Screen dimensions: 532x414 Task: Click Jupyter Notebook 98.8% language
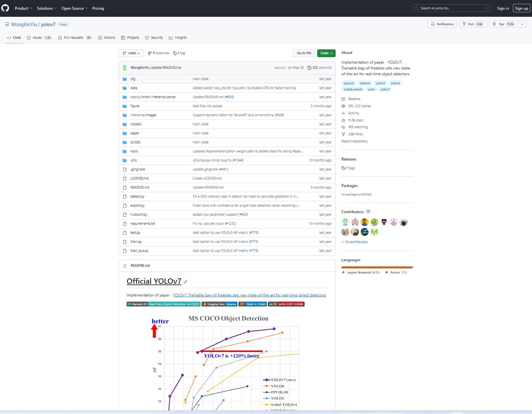coord(361,273)
